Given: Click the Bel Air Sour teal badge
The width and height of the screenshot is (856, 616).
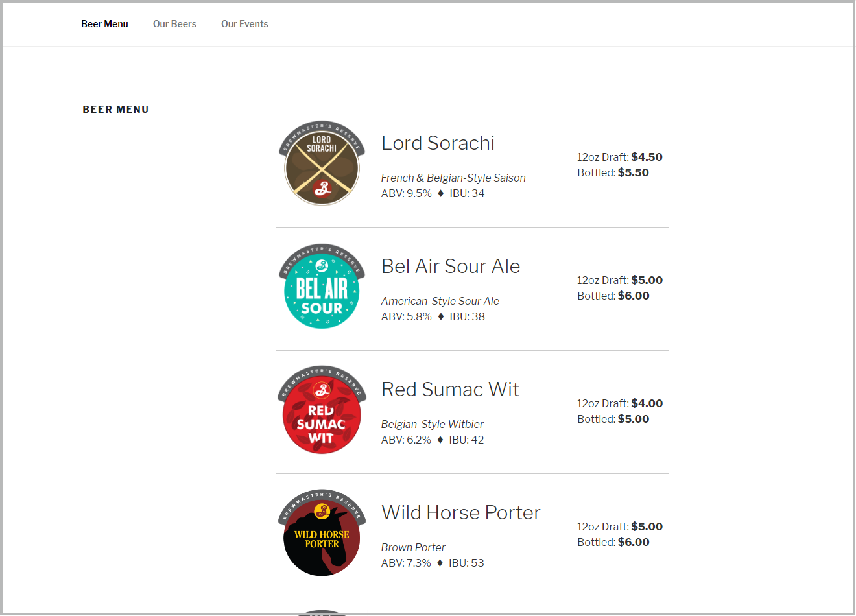Looking at the screenshot, I should pos(322,287).
